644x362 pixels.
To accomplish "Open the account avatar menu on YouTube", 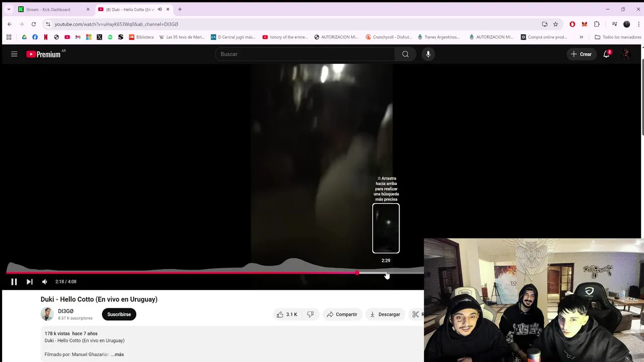I will coord(625,54).
